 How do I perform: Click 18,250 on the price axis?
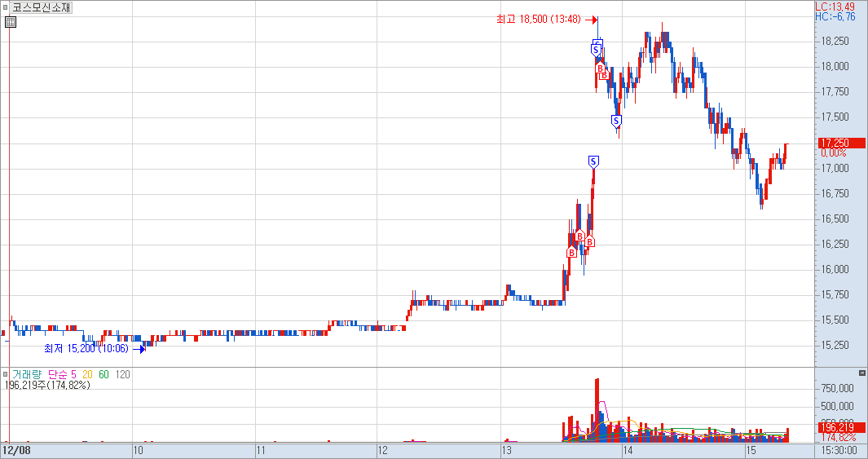pos(834,41)
